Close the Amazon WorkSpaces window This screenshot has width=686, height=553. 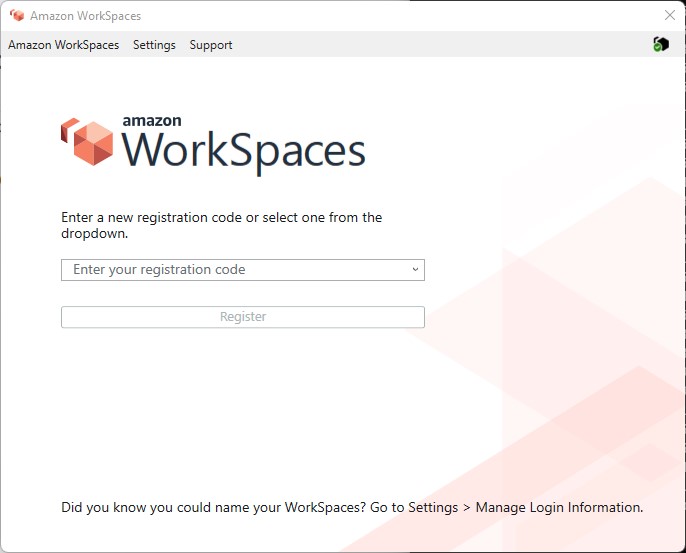(669, 15)
